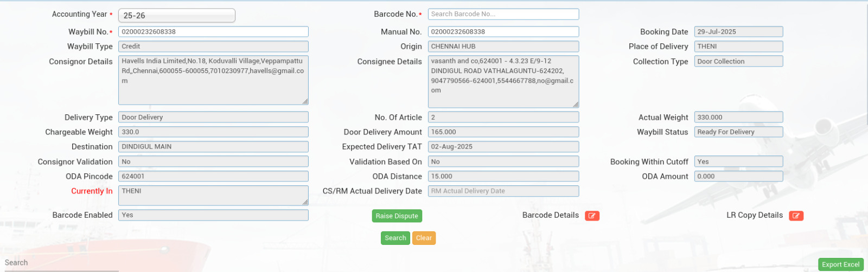Grab the Consignor Details resize handle
Image resolution: width=868 pixels, height=272 pixels.
(x=305, y=101)
